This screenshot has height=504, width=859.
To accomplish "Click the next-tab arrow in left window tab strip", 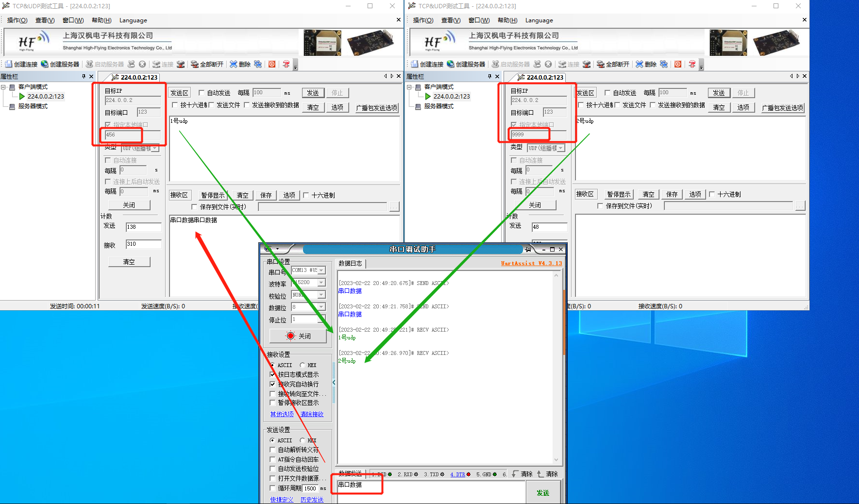I will point(392,76).
